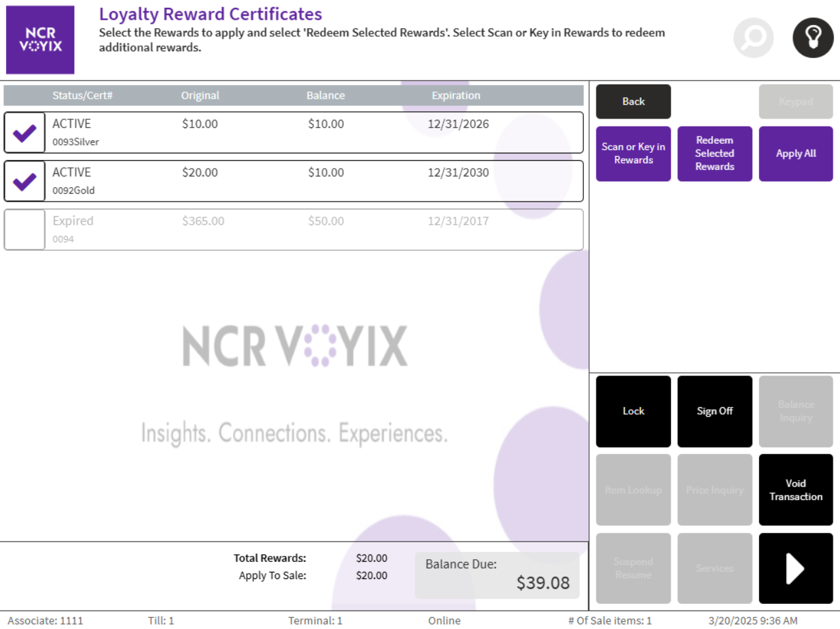Select the 0093Silver certificate number
The width and height of the screenshot is (840, 629).
[x=76, y=142]
